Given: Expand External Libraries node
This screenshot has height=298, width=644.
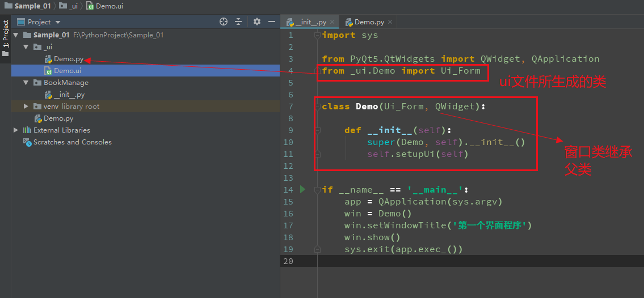Looking at the screenshot, I should (x=16, y=130).
